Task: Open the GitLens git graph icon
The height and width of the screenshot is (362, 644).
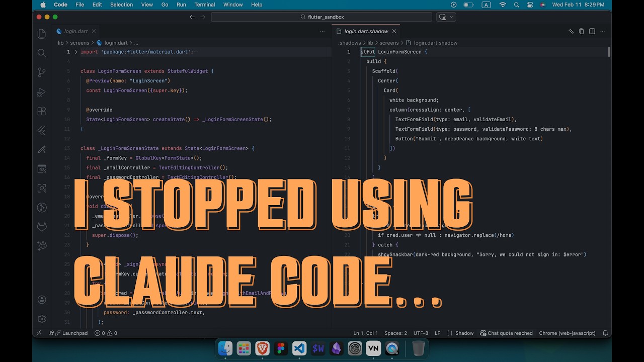Action: point(42,208)
